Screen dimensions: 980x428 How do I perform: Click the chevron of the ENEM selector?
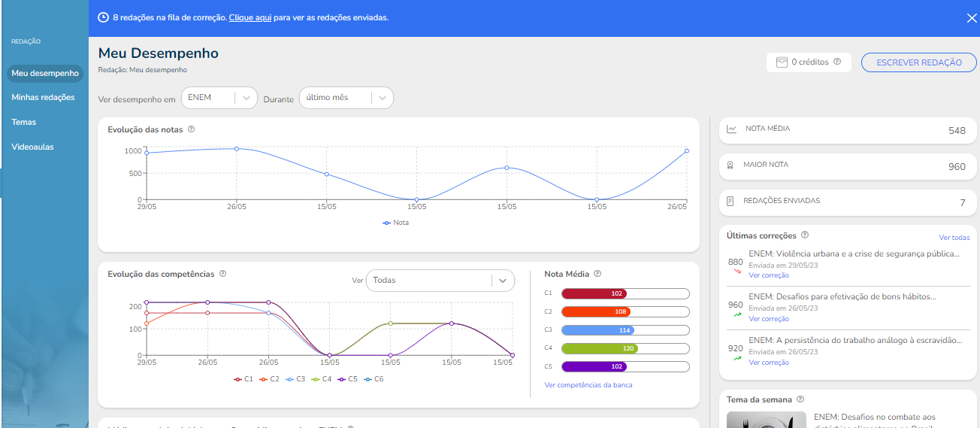click(247, 98)
